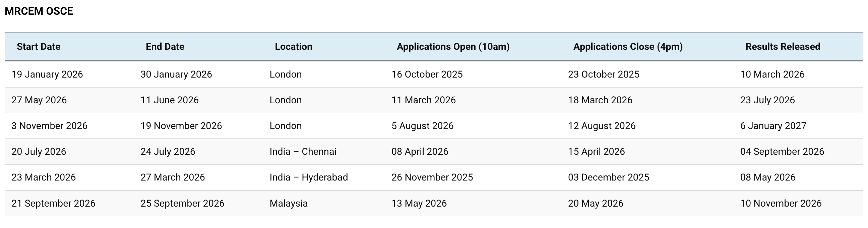Select the Malaysia location cell
868x228 pixels.
(289, 203)
